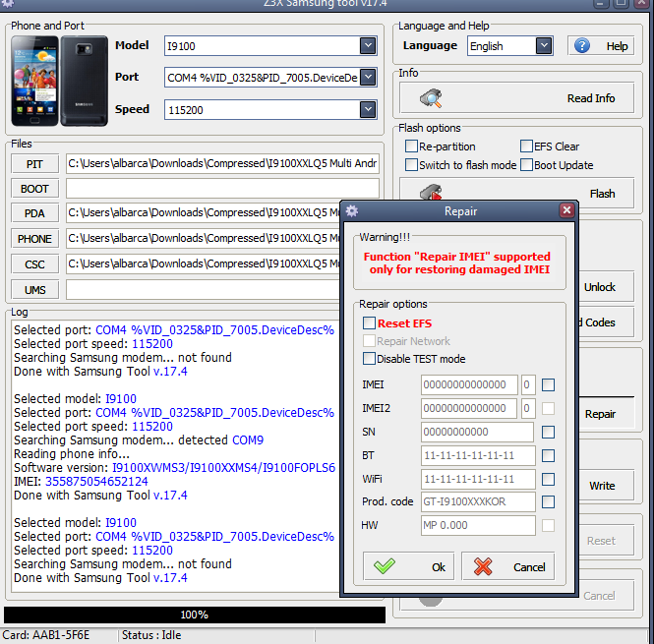Click the CSC file button

(x=34, y=264)
